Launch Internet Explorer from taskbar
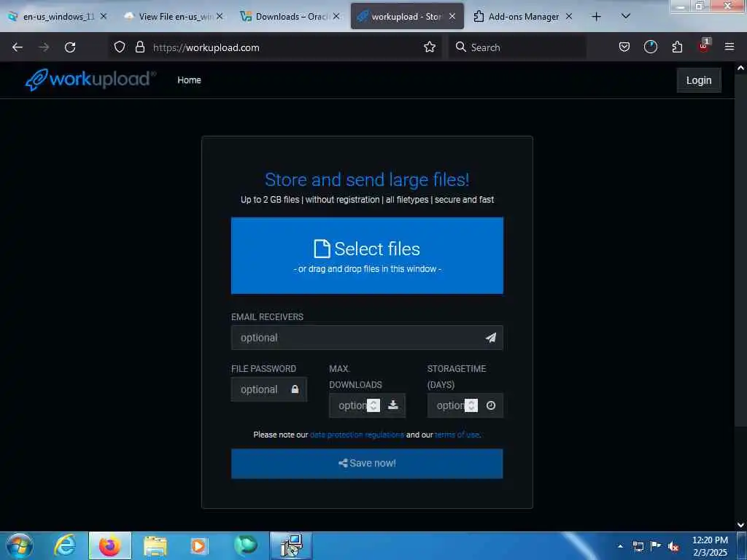The width and height of the screenshot is (747, 560). click(65, 545)
